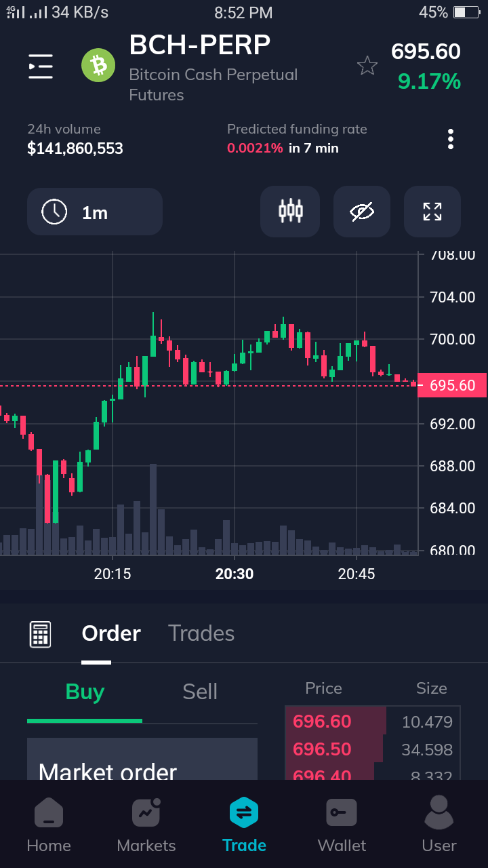Choose the Buy side
The width and height of the screenshot is (488, 868).
point(85,692)
